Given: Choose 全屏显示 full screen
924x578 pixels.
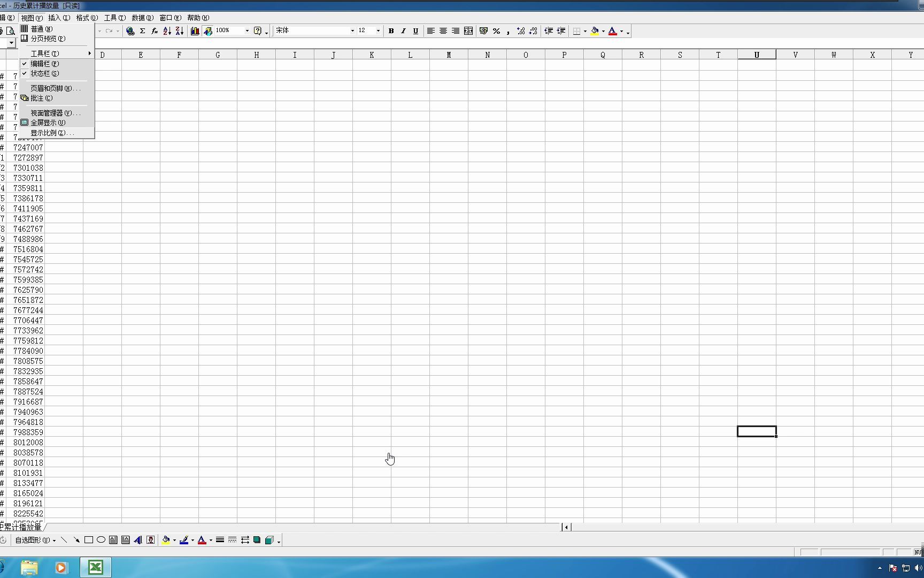Looking at the screenshot, I should click(57, 123).
